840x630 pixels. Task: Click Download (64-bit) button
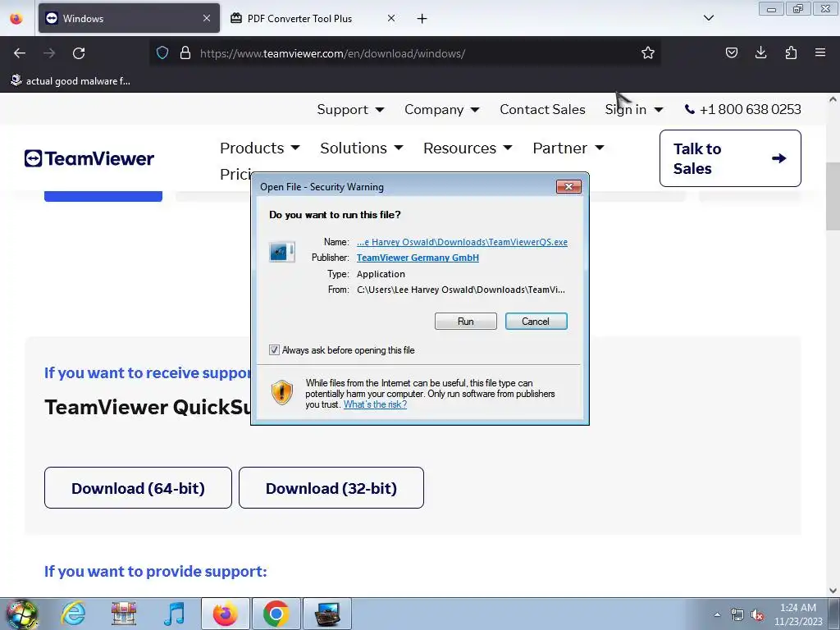tap(138, 487)
